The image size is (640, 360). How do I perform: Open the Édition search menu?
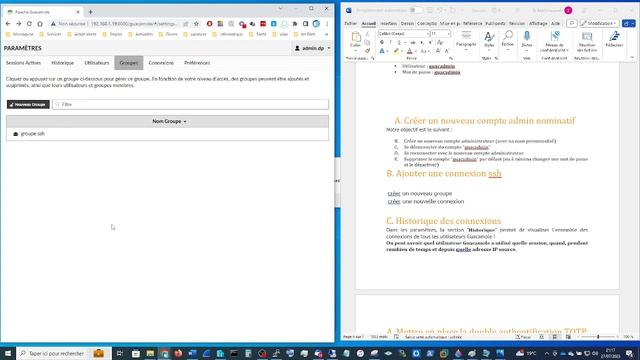508,41
